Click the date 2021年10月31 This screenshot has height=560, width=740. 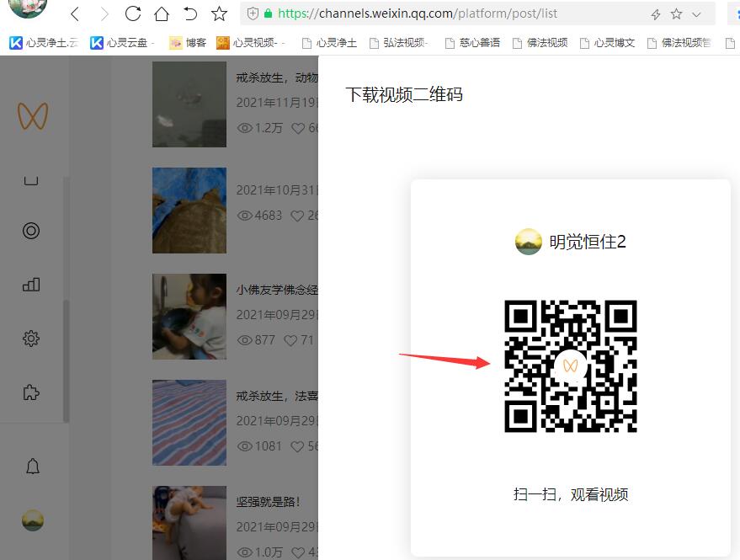point(277,189)
